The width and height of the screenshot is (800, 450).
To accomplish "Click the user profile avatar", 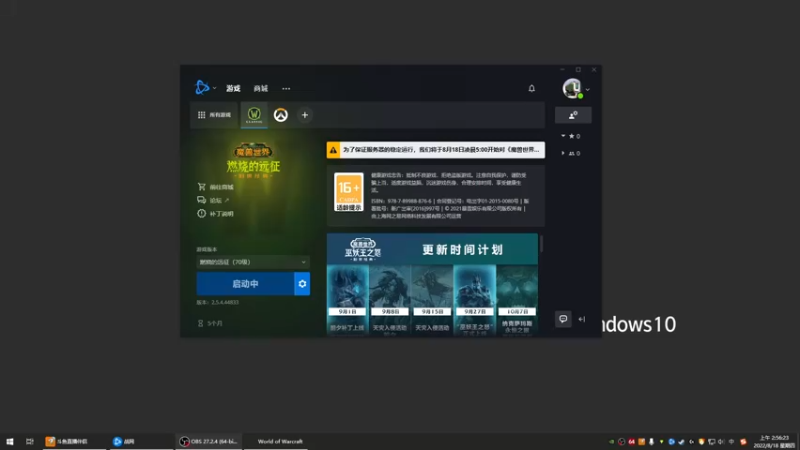I will (572, 88).
